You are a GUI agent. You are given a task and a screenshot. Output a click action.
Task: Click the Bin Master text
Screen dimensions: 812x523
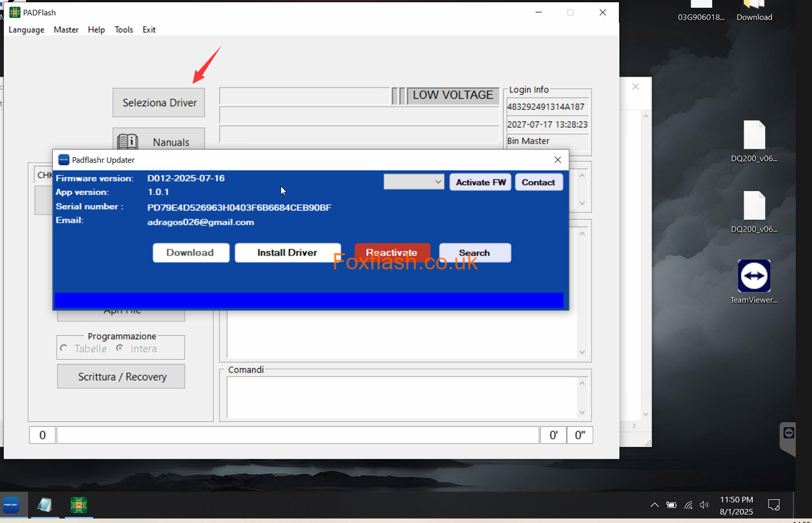pyautogui.click(x=528, y=141)
